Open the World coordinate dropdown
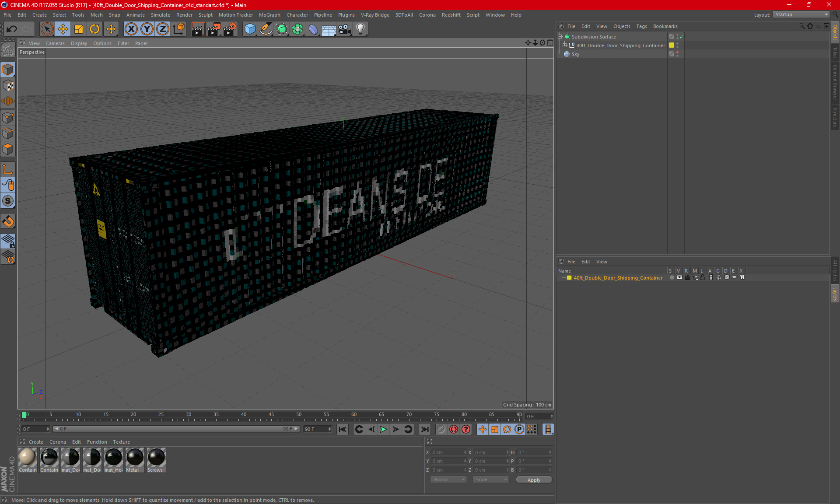The width and height of the screenshot is (840, 504). tap(448, 479)
